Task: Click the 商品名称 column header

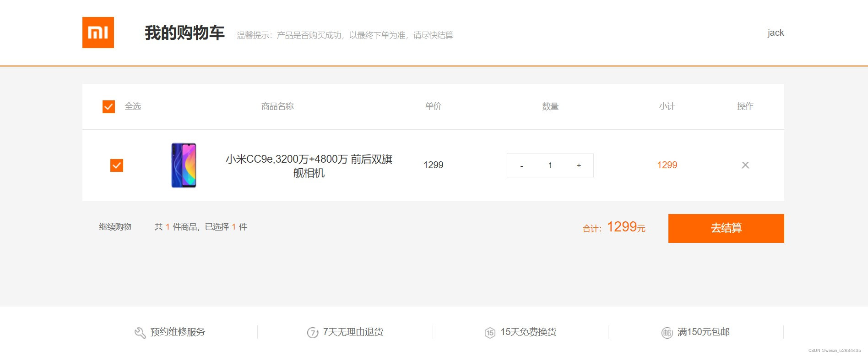Action: pyautogui.click(x=277, y=106)
